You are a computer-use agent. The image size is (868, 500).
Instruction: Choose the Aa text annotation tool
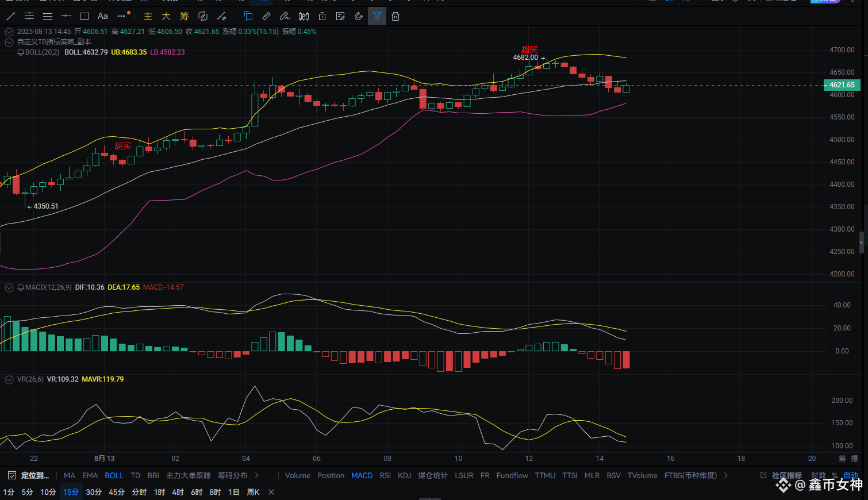(x=103, y=16)
